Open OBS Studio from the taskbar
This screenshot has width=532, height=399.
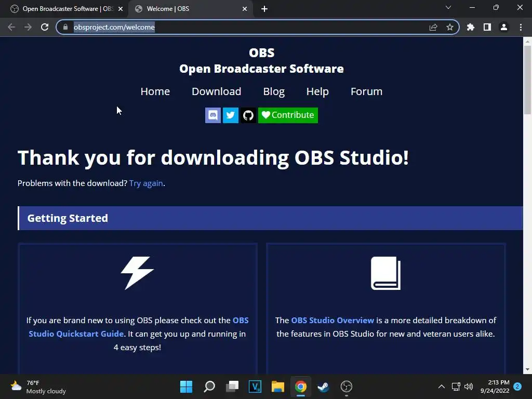pyautogui.click(x=346, y=387)
